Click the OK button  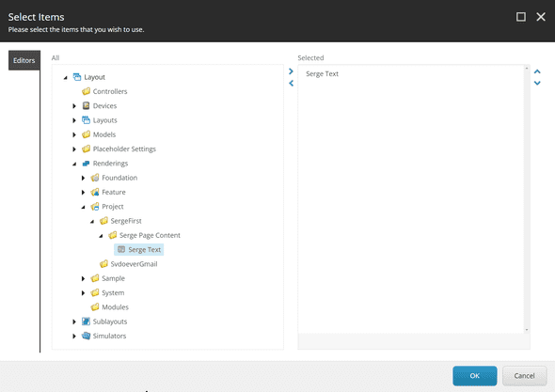[x=475, y=376]
